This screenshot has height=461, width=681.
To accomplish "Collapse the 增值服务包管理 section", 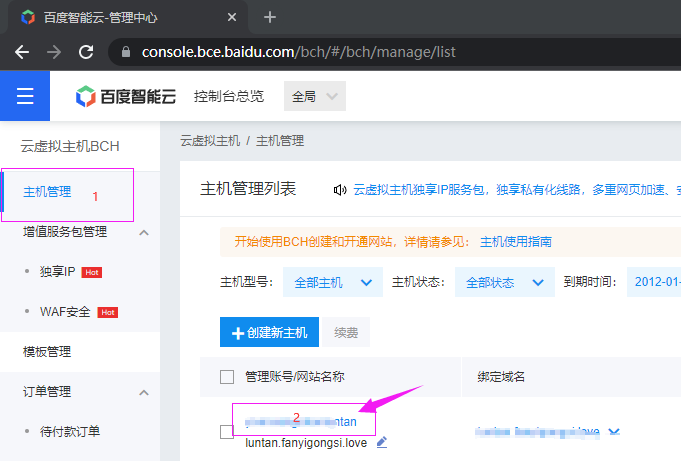I will (x=143, y=232).
